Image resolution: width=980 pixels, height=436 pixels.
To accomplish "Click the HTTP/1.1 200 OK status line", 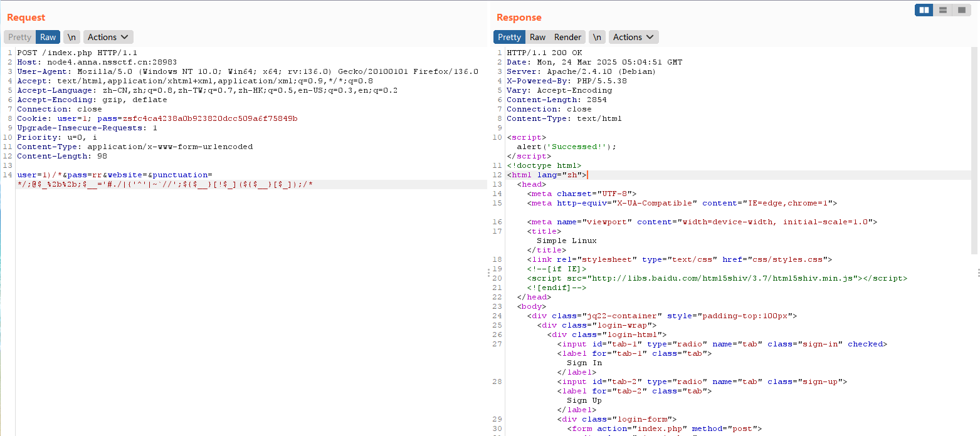I will click(x=544, y=53).
